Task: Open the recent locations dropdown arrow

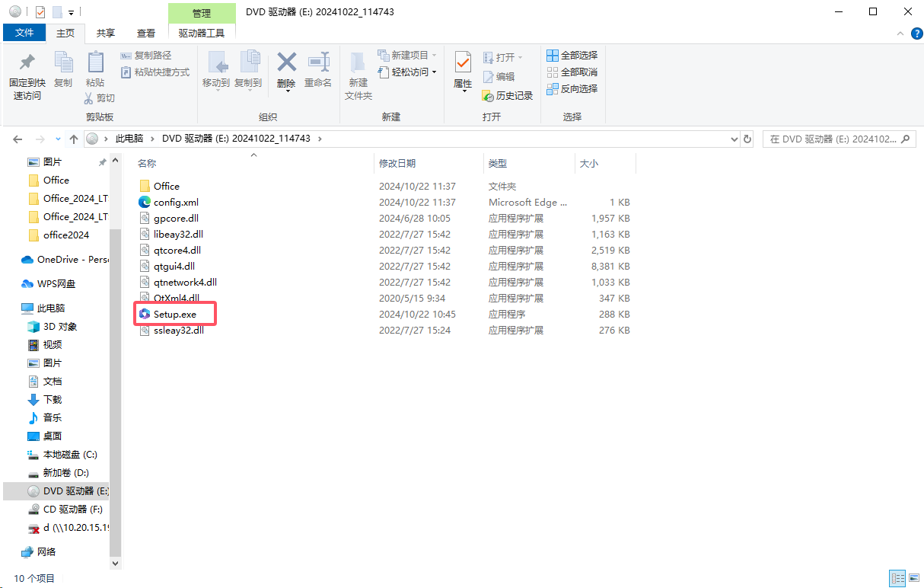Action: coord(59,139)
